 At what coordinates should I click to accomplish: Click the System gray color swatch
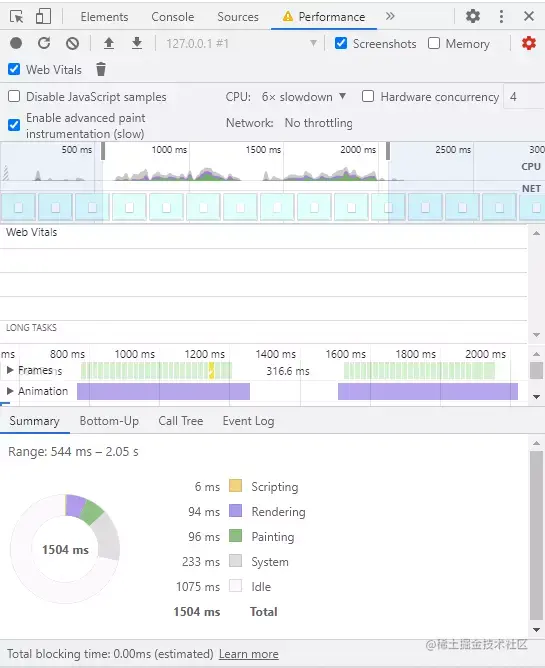(x=235, y=561)
